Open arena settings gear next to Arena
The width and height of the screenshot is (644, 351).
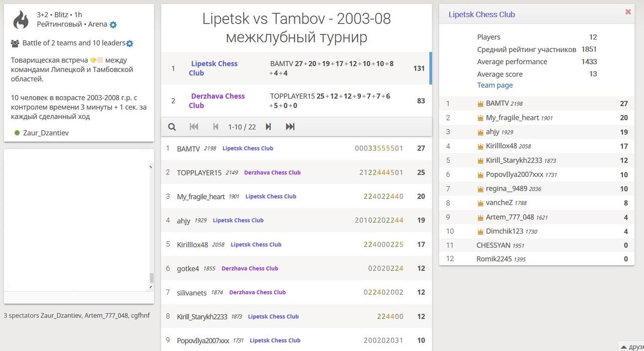point(113,25)
